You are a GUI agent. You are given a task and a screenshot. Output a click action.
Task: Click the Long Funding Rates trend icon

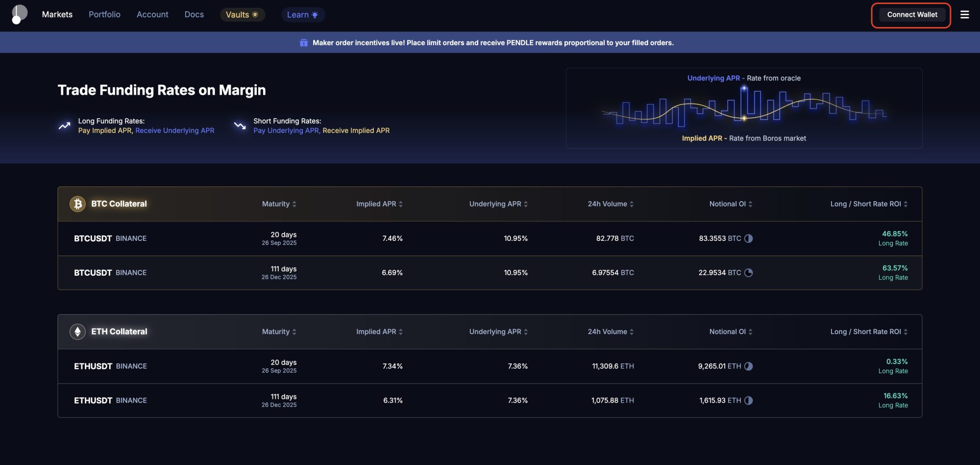pyautogui.click(x=64, y=126)
